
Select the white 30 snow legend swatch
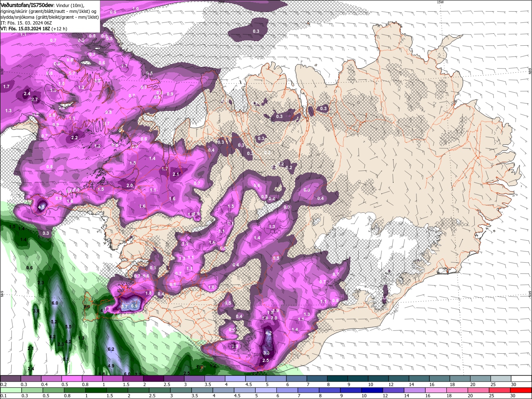coord(522,379)
